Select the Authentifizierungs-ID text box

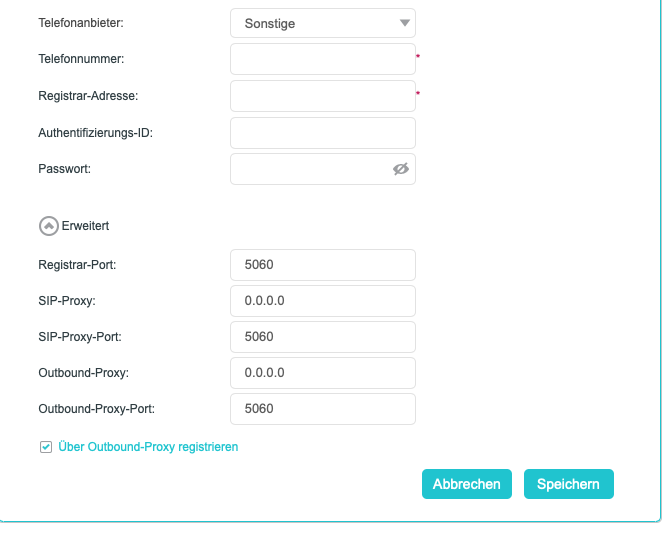pos(322,133)
